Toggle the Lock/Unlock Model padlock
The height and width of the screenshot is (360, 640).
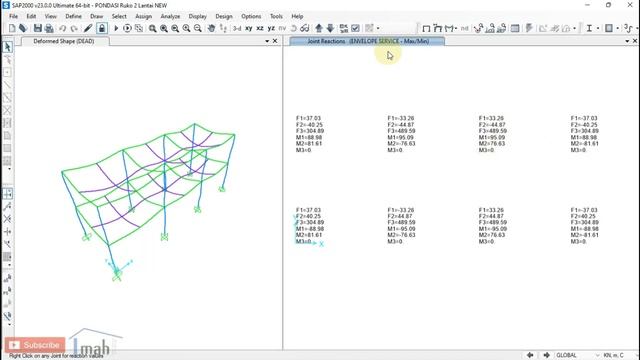click(102, 28)
